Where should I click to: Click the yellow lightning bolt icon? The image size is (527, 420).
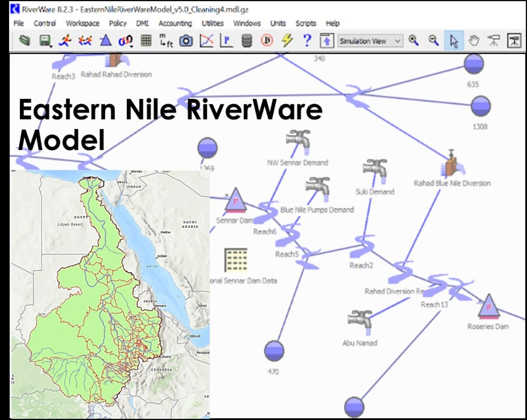tap(287, 41)
